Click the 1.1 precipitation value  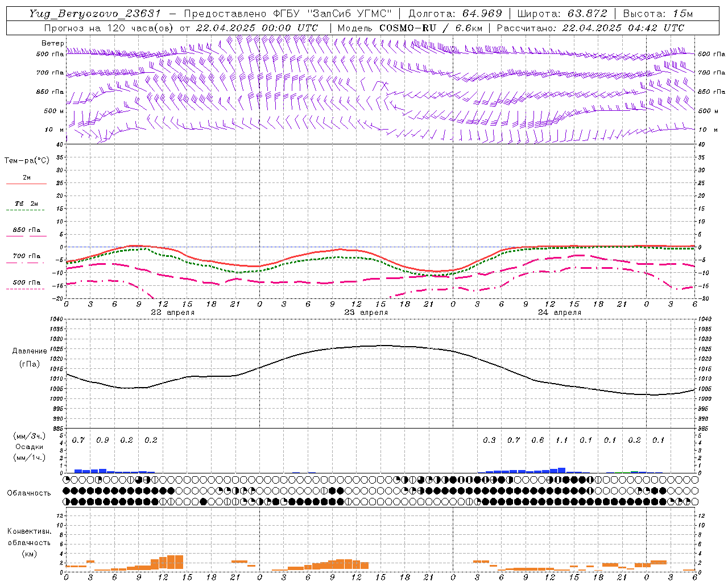[x=561, y=440]
